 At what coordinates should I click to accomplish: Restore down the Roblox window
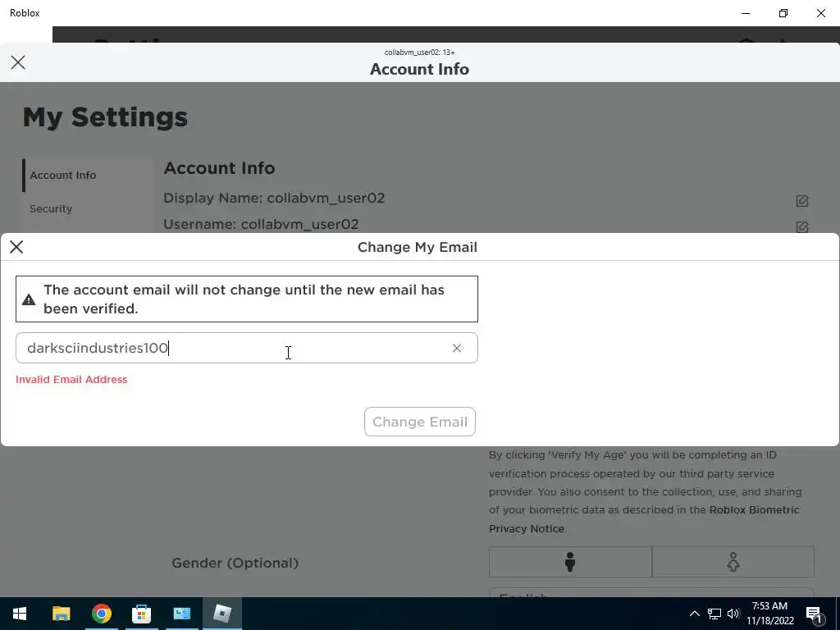pyautogui.click(x=783, y=13)
